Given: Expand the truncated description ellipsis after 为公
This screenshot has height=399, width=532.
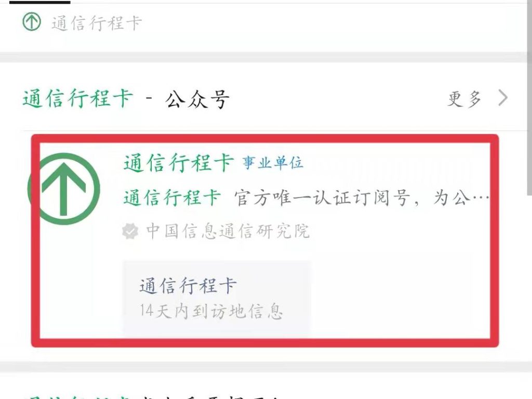Looking at the screenshot, I should pos(481,197).
